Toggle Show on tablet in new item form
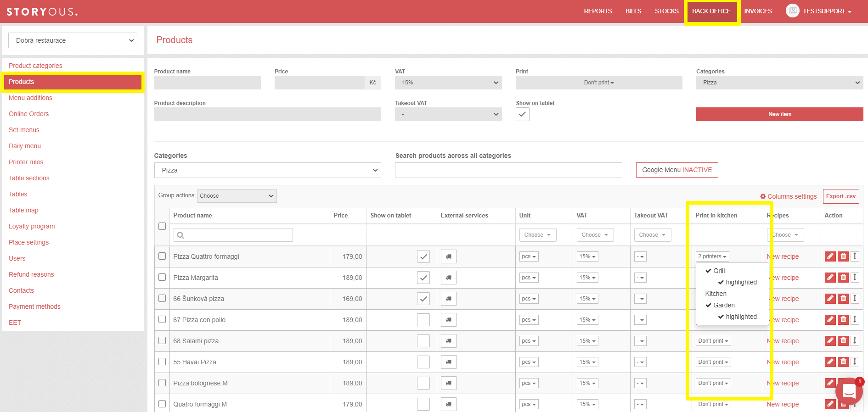The image size is (868, 412). pyautogui.click(x=523, y=114)
